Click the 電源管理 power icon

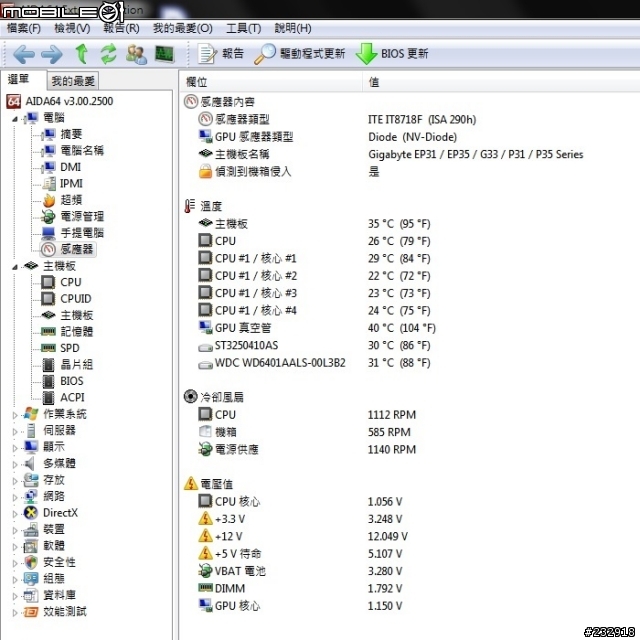point(48,216)
